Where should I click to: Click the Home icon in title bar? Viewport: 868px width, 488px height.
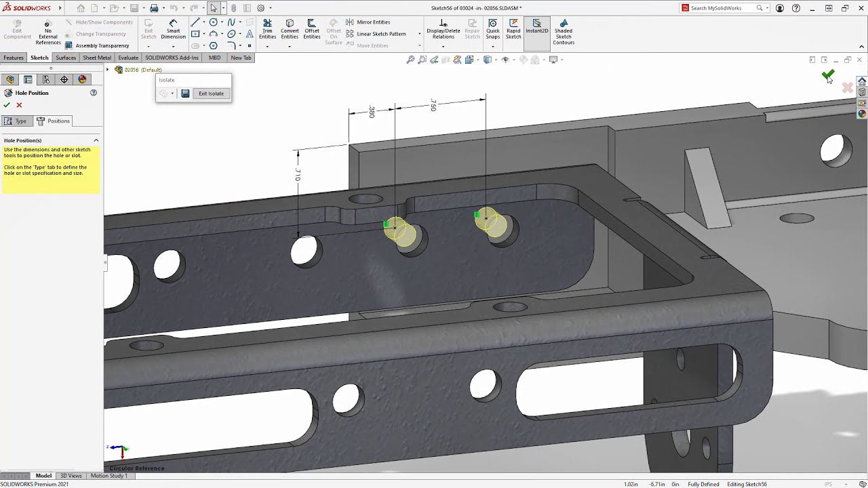pos(81,8)
